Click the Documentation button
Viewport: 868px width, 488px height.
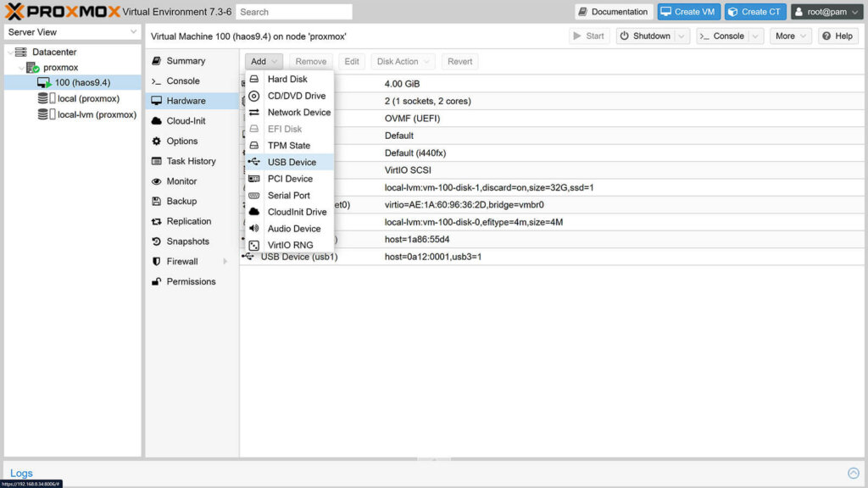612,11
